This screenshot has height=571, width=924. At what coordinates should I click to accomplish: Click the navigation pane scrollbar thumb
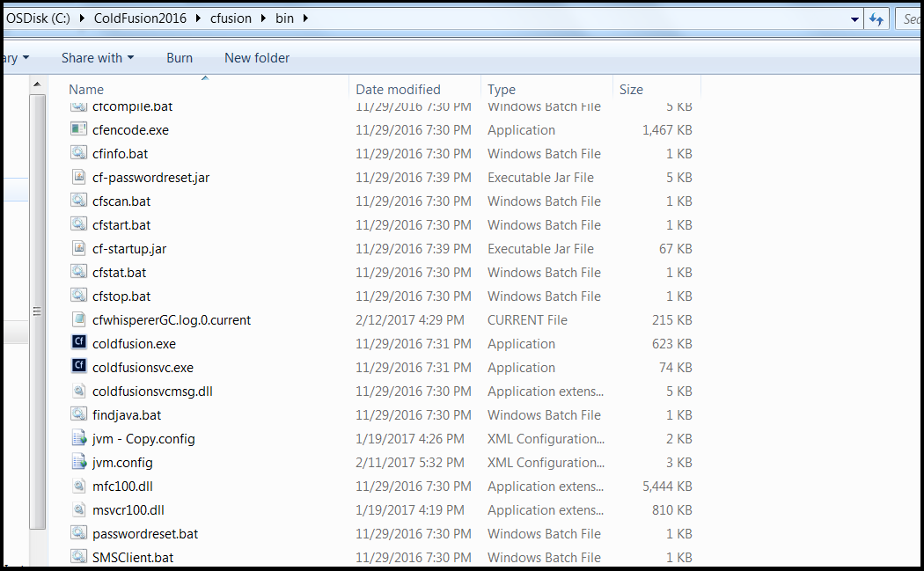pyautogui.click(x=37, y=311)
